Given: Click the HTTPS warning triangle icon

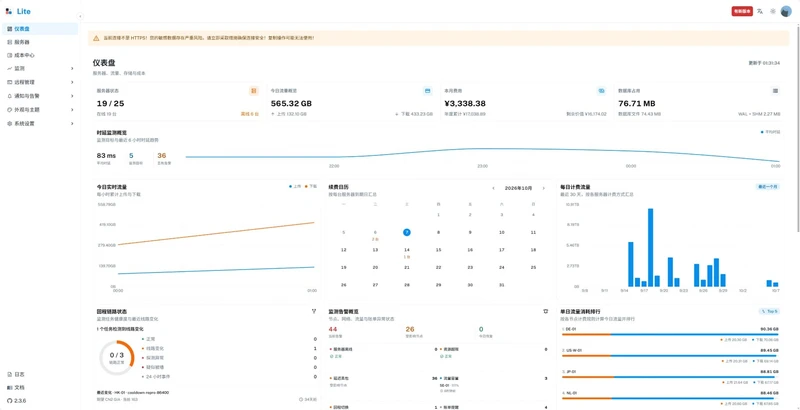Looking at the screenshot, I should click(96, 38).
